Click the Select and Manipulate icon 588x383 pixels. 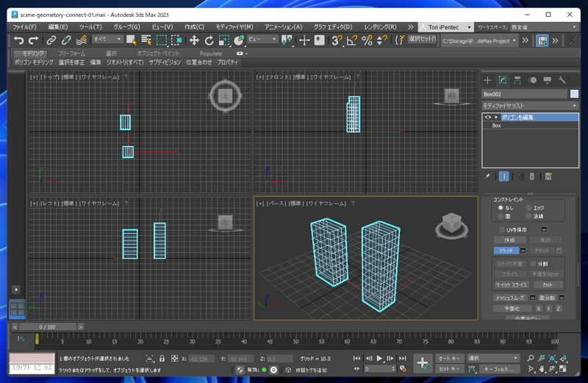pyautogui.click(x=304, y=40)
